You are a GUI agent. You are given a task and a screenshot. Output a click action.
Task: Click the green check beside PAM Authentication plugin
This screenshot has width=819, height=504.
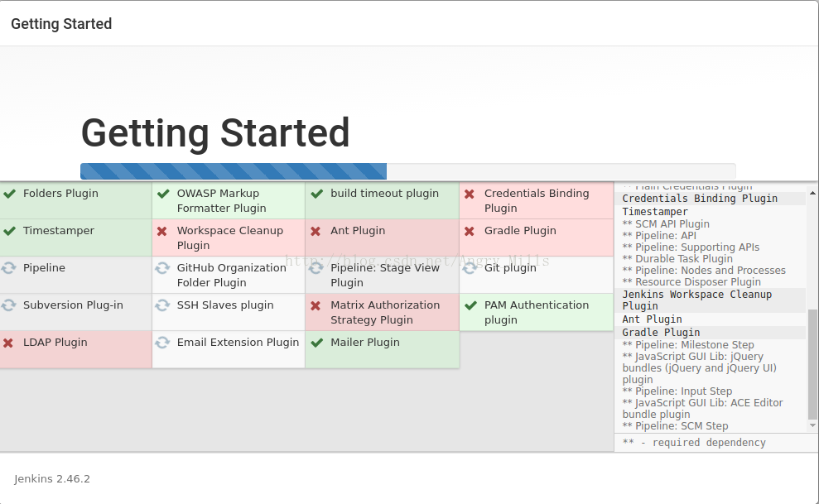(x=470, y=305)
